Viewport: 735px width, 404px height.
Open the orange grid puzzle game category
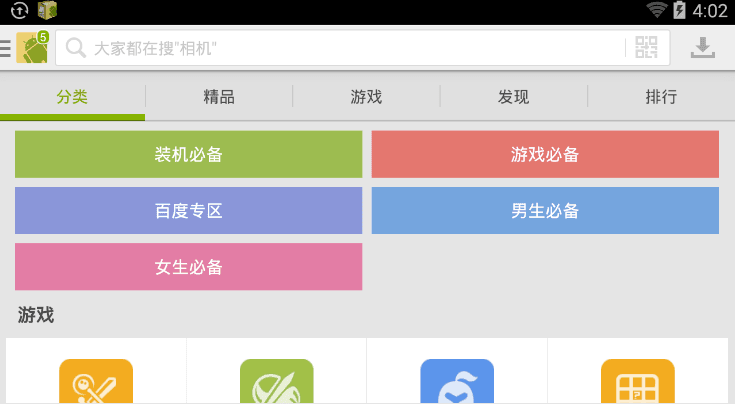637,382
